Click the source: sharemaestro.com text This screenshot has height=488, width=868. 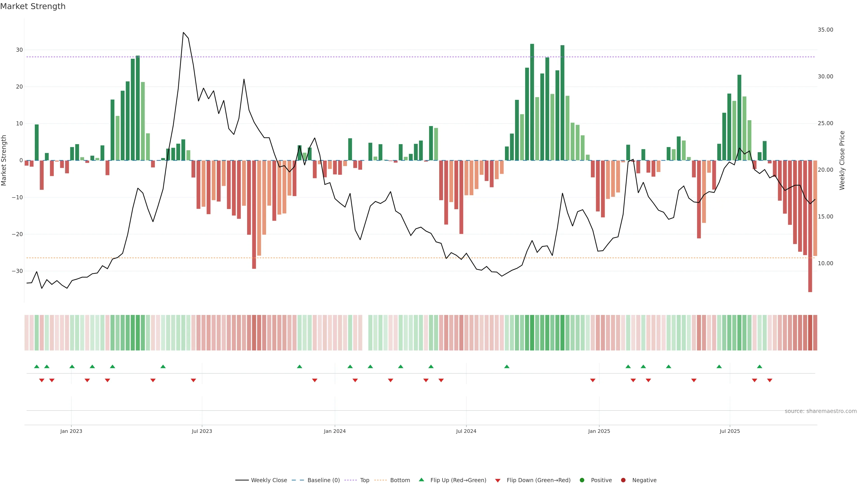(x=821, y=411)
